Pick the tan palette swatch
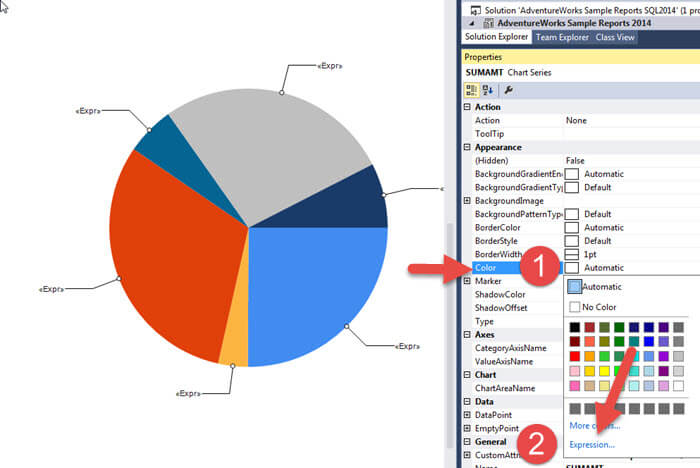Viewport: 700px width, 468px height. (589, 386)
